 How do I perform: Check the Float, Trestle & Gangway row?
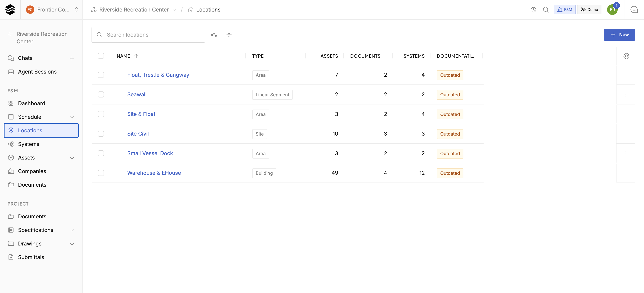click(x=101, y=75)
